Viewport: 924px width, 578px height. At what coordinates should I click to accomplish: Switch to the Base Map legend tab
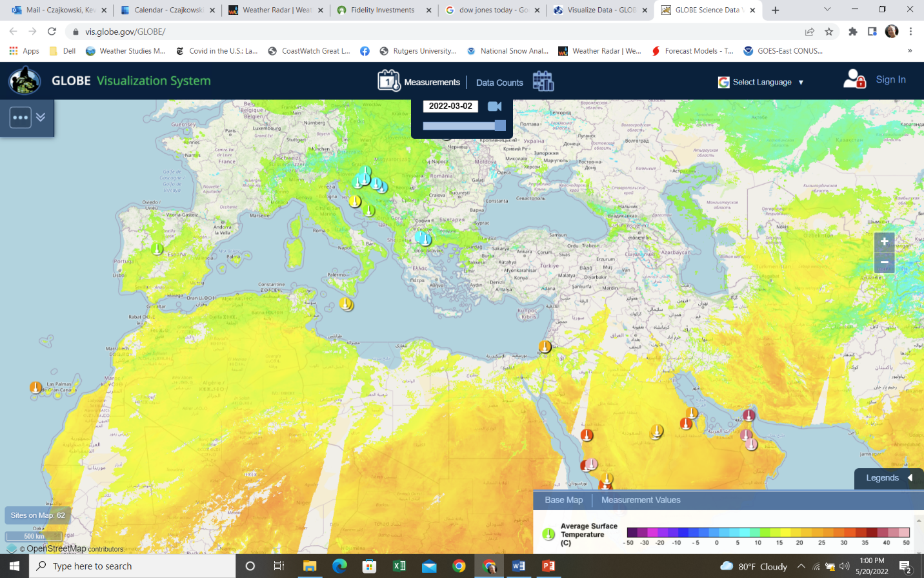[x=563, y=500]
